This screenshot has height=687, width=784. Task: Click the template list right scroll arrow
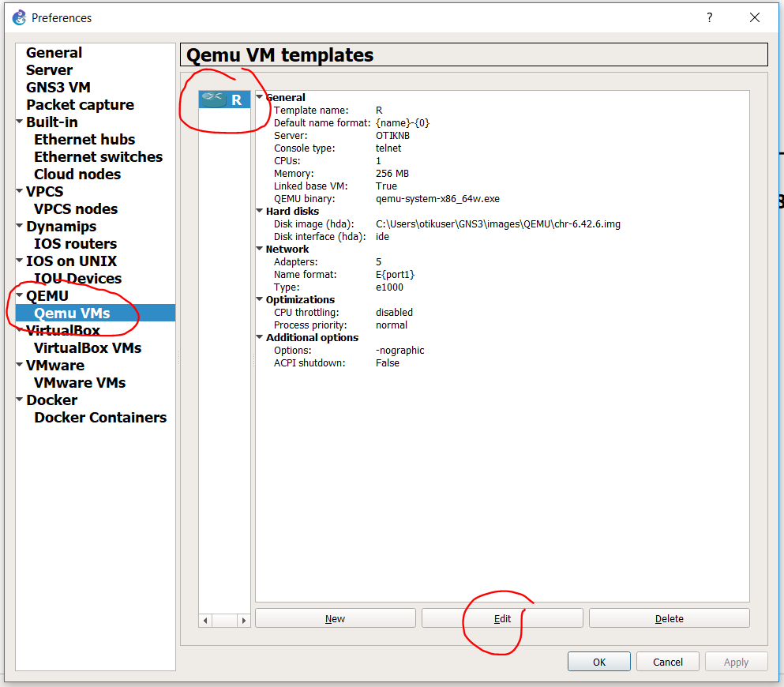(243, 621)
